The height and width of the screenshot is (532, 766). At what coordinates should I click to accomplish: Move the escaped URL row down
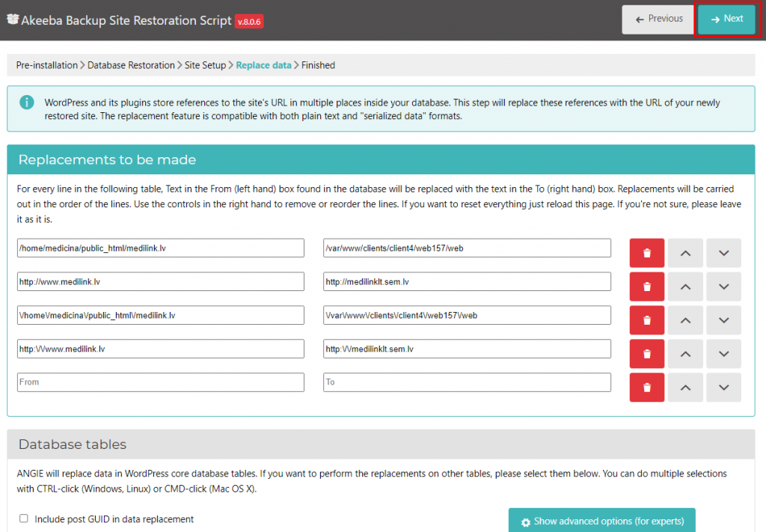click(723, 354)
